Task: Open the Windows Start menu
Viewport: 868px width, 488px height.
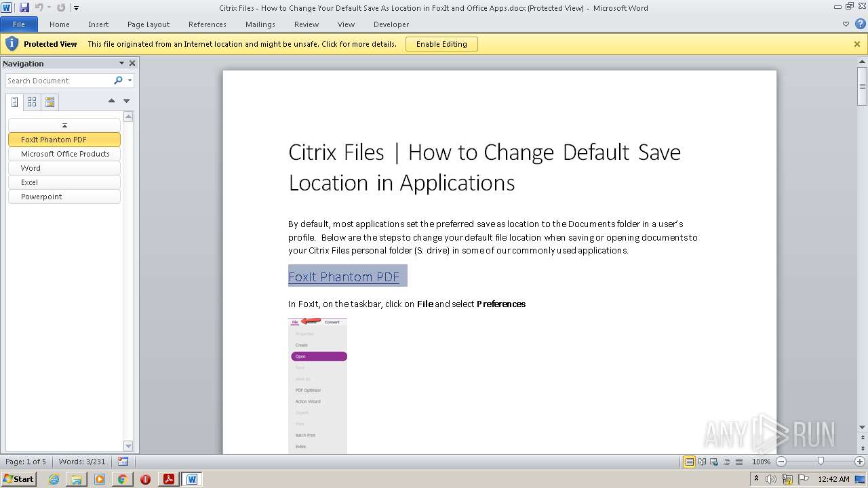Action: pos(18,479)
